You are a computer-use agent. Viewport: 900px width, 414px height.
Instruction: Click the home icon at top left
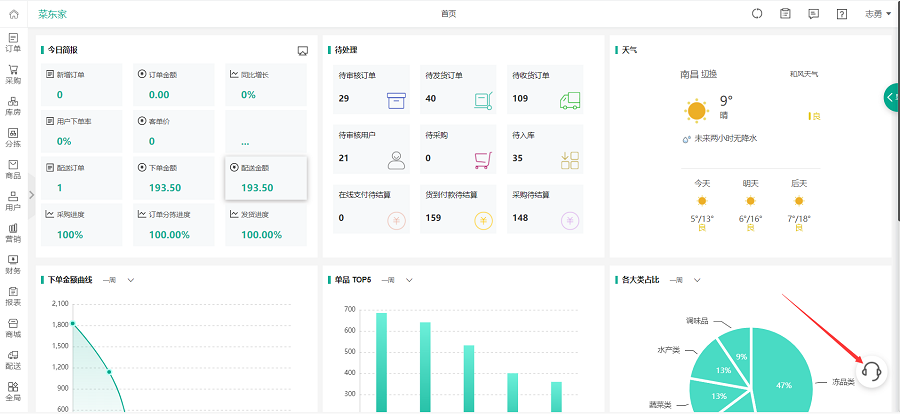click(13, 13)
